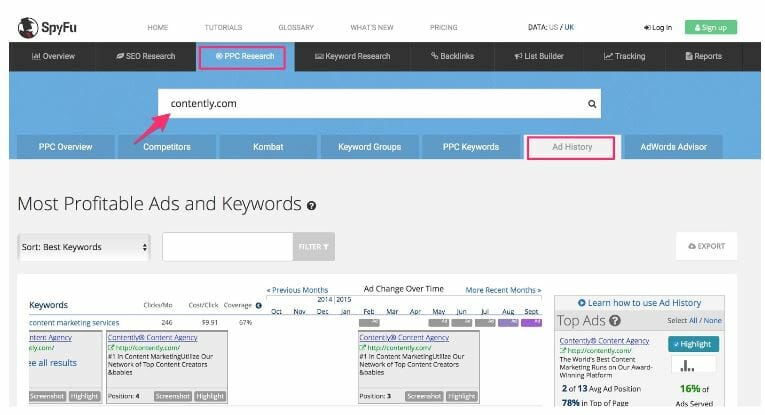Click Screenshot button in Position: 4 ad card

(173, 396)
